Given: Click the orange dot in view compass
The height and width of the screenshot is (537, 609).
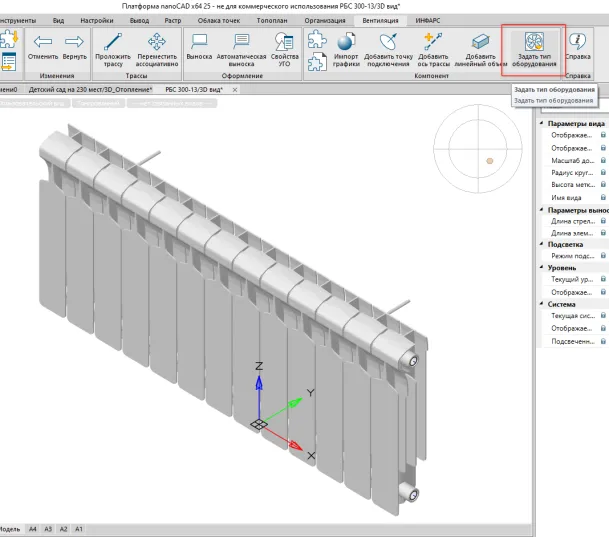Looking at the screenshot, I should click(490, 160).
